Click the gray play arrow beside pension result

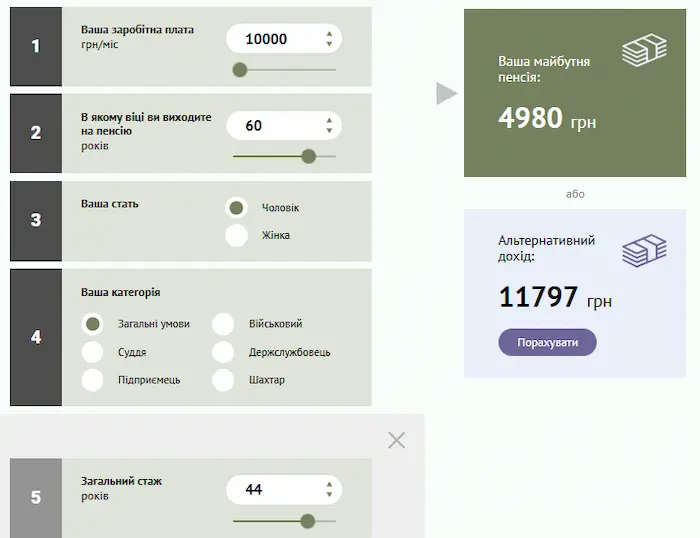coord(447,93)
